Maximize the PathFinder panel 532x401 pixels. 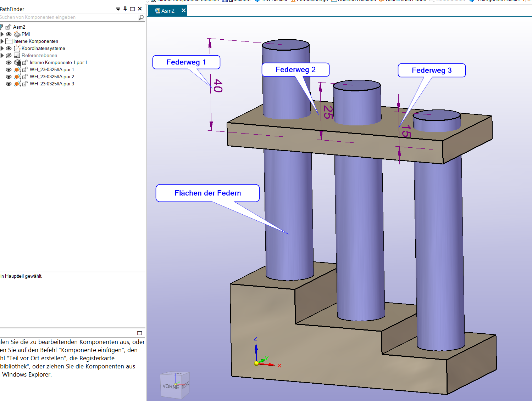(133, 9)
